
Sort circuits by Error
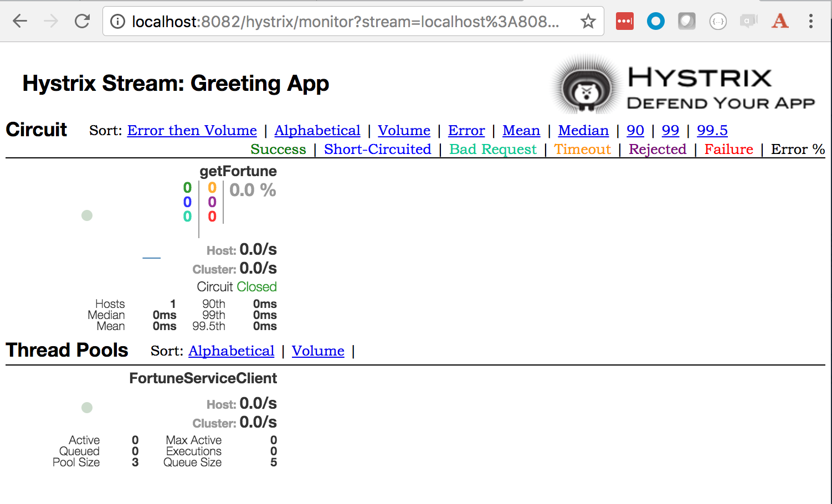(x=466, y=130)
